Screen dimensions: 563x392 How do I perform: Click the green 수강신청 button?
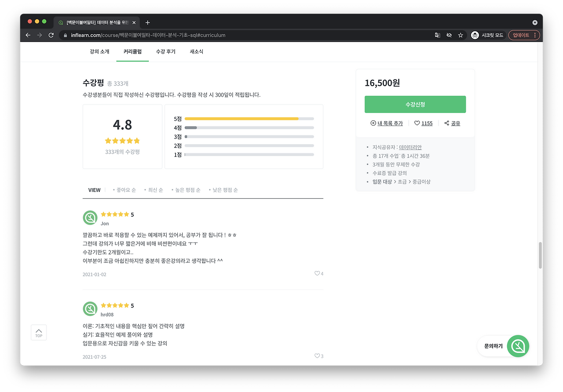click(415, 105)
